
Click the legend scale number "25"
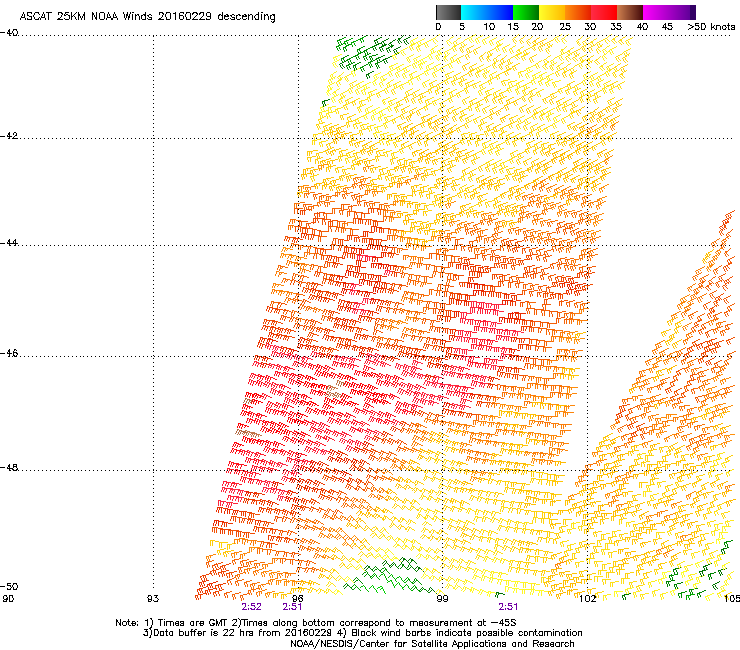[565, 27]
